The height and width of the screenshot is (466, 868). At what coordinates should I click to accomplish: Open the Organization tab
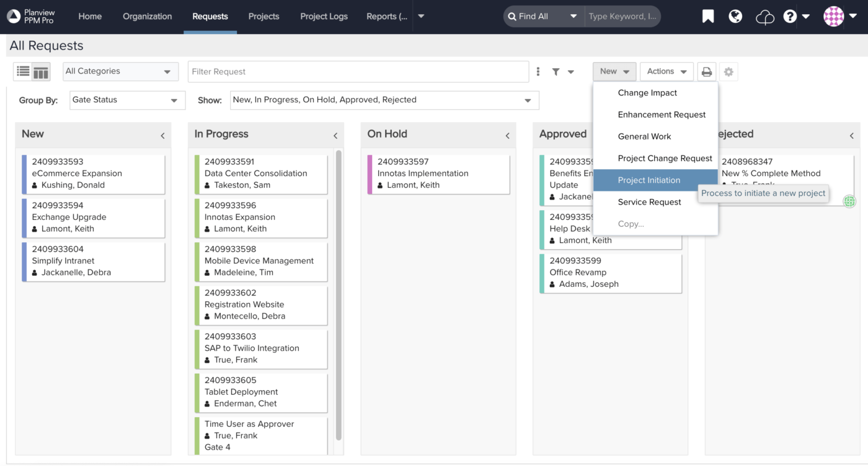[x=147, y=17]
